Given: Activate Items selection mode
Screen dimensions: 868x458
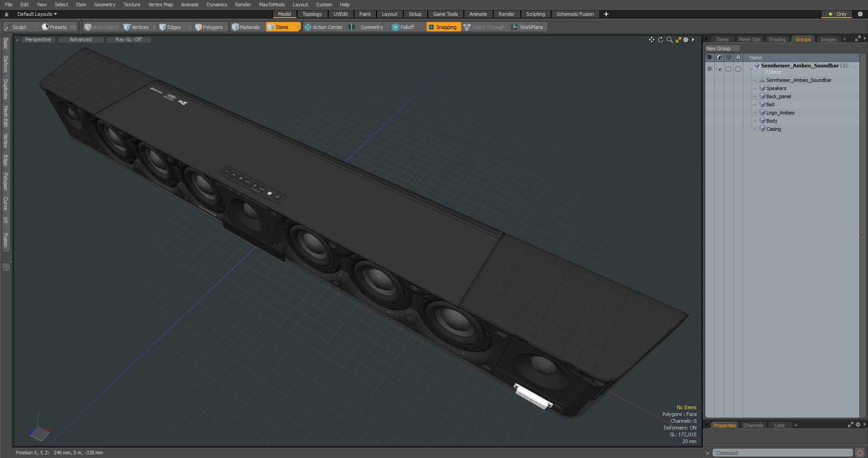Looking at the screenshot, I should click(x=283, y=27).
